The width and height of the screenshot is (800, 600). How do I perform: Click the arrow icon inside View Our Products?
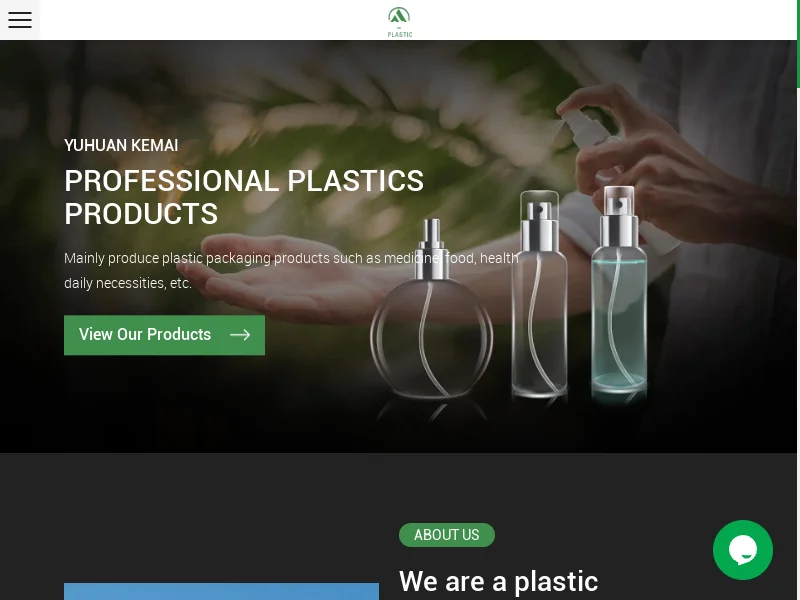pos(240,335)
